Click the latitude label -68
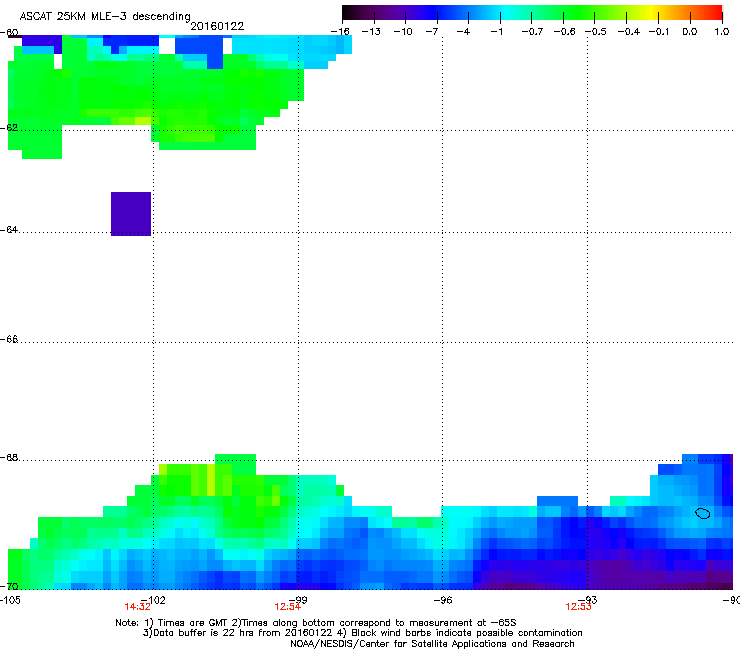Viewport: 740px width, 650px height. tap(9, 457)
